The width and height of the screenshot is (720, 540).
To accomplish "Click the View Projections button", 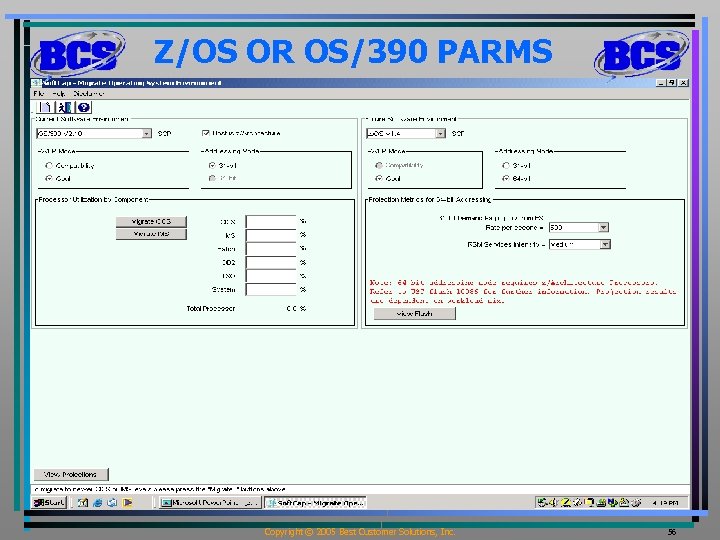I will tap(71, 474).
